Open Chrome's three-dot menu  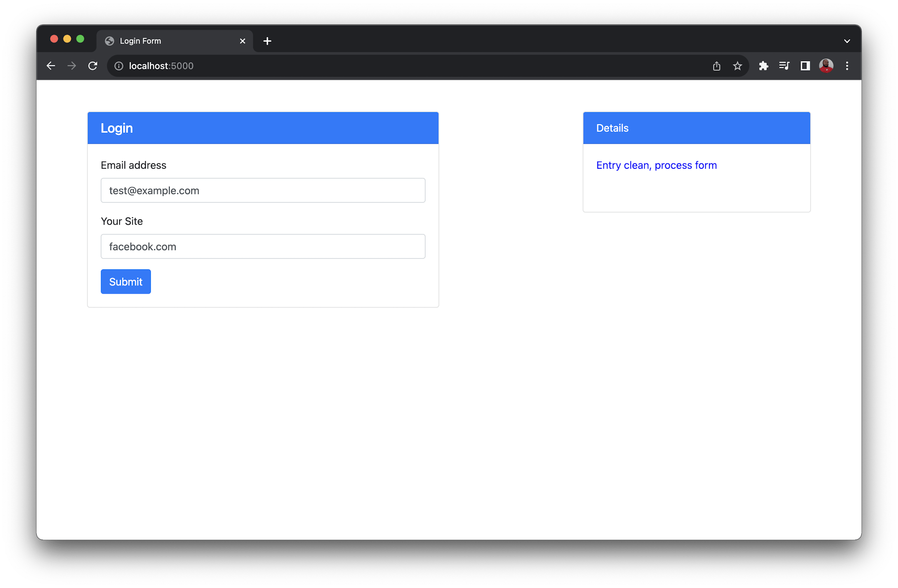click(x=847, y=66)
